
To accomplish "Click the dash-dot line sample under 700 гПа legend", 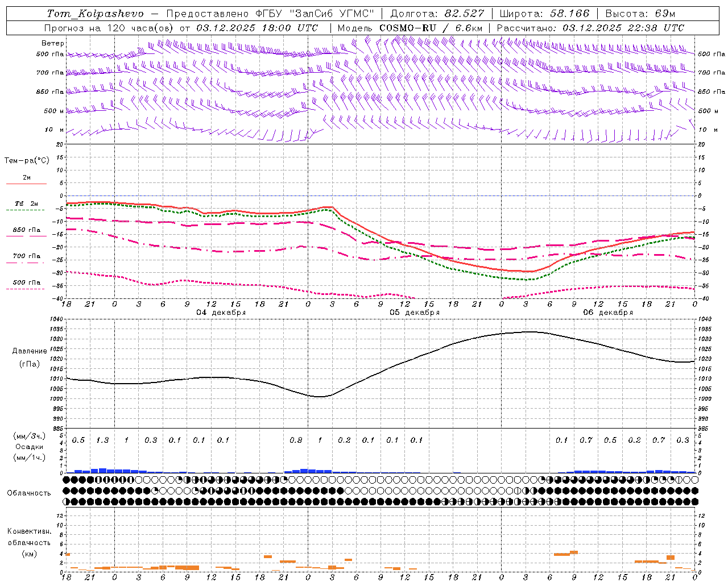I will coord(26,263).
